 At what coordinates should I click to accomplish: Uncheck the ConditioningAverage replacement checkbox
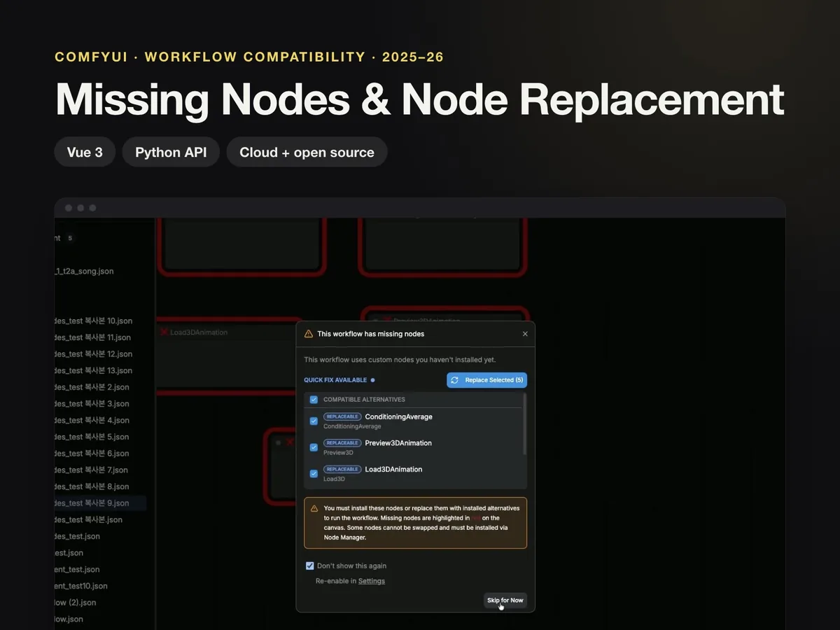pos(314,421)
